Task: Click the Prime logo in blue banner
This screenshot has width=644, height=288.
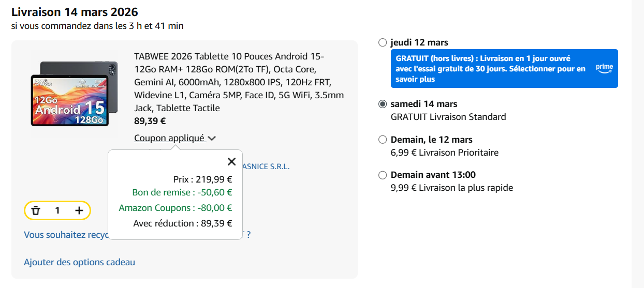Action: (604, 68)
